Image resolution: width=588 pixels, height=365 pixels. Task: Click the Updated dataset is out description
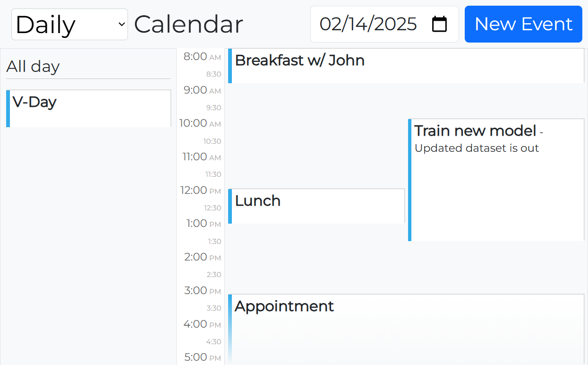coord(477,148)
